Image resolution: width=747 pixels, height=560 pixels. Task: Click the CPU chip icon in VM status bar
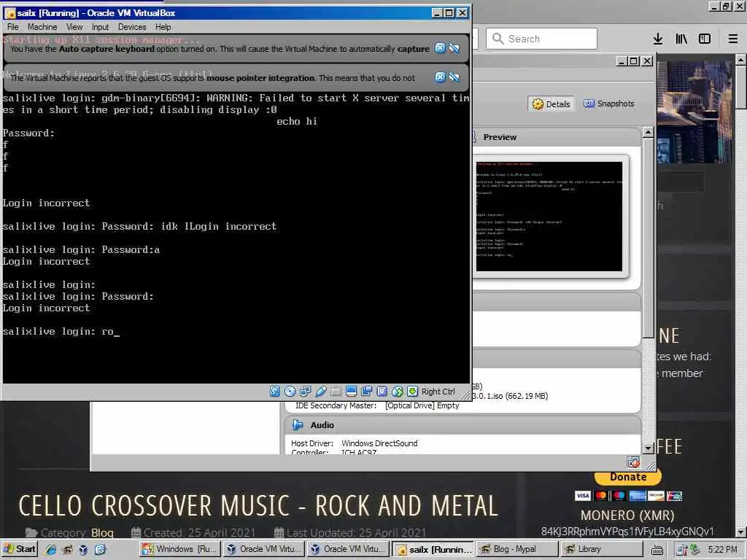coord(382,392)
